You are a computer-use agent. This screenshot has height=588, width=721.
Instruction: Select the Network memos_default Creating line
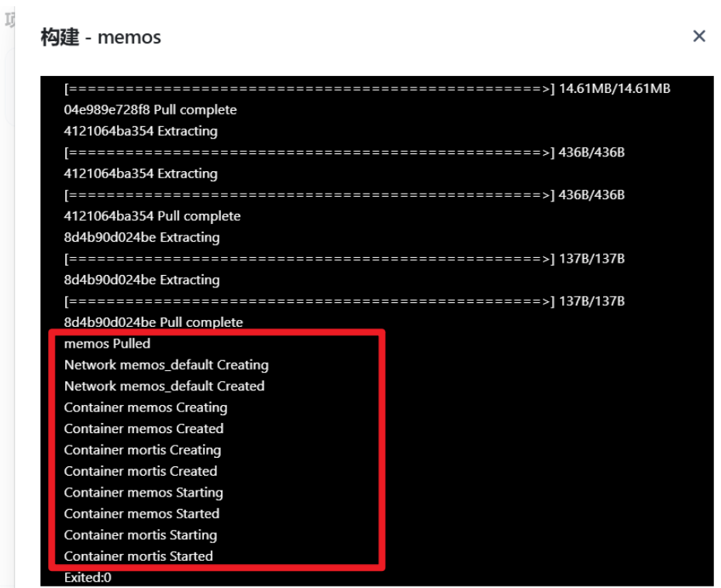[166, 365]
